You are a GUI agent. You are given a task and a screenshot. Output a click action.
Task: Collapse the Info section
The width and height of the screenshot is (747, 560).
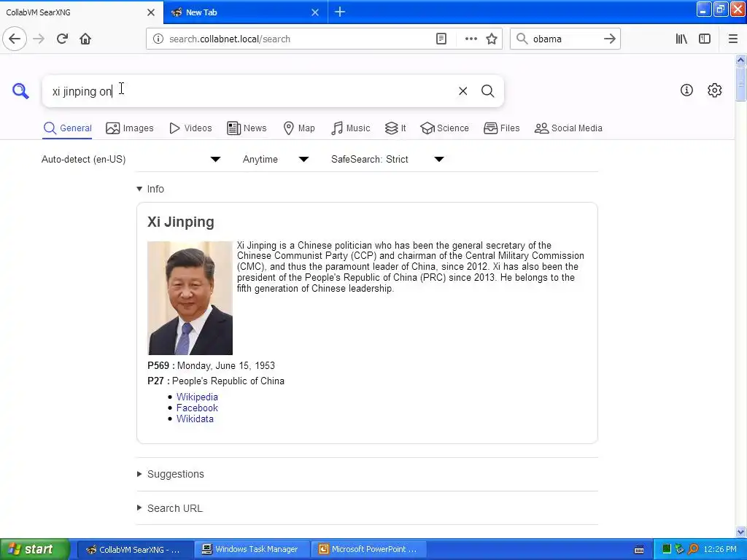coord(150,189)
